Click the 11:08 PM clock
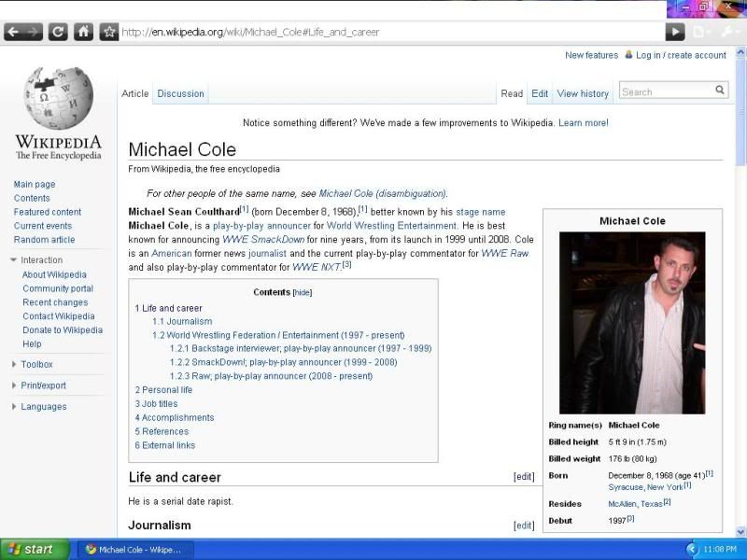The width and height of the screenshot is (747, 560). 719,549
